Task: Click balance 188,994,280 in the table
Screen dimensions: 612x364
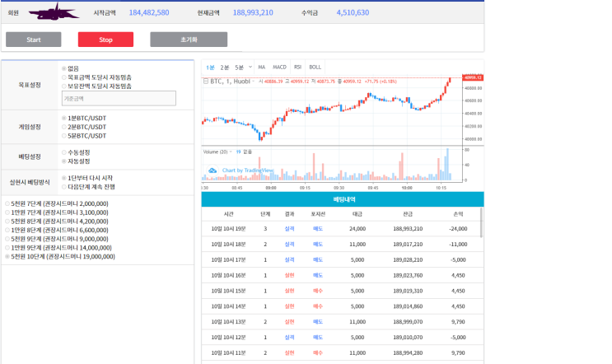Action: tap(408, 353)
